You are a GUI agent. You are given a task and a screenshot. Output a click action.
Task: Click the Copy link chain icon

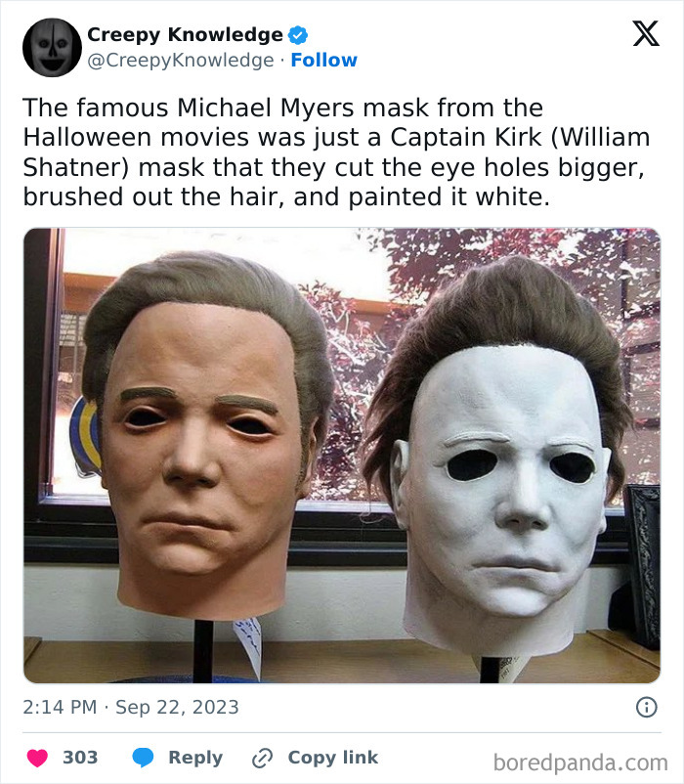[x=262, y=756]
